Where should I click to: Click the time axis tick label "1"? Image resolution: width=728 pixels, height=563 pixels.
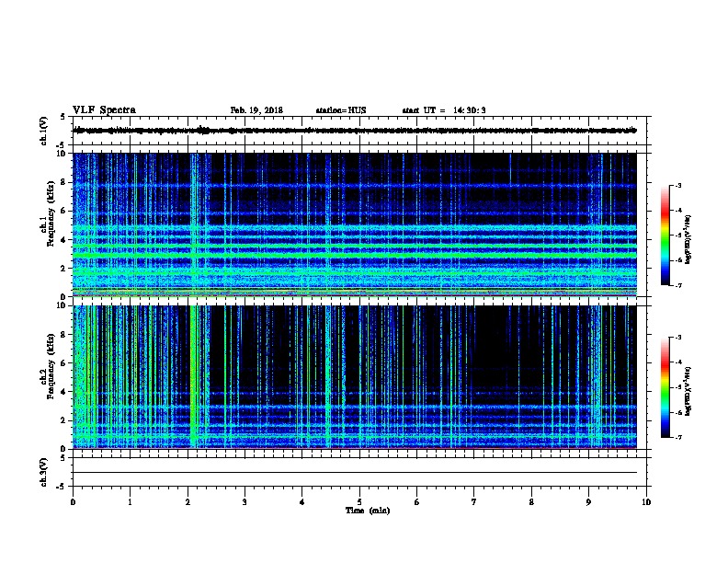coord(130,501)
